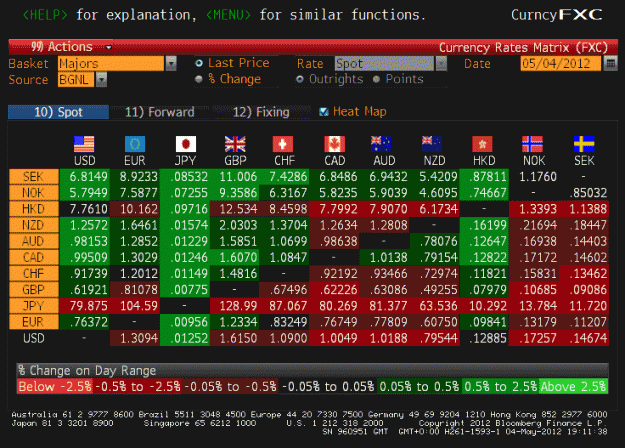Click the .76372 EUR/USD cell

click(x=85, y=322)
